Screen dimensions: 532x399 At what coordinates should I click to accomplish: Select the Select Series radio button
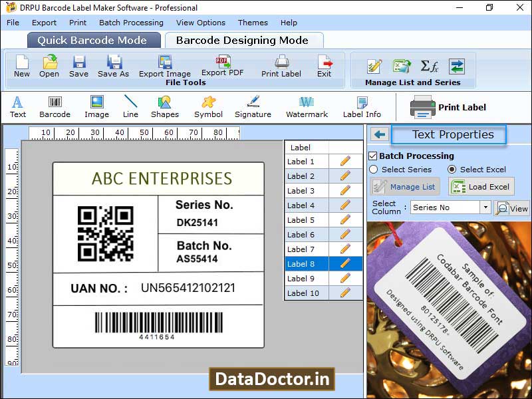click(374, 169)
